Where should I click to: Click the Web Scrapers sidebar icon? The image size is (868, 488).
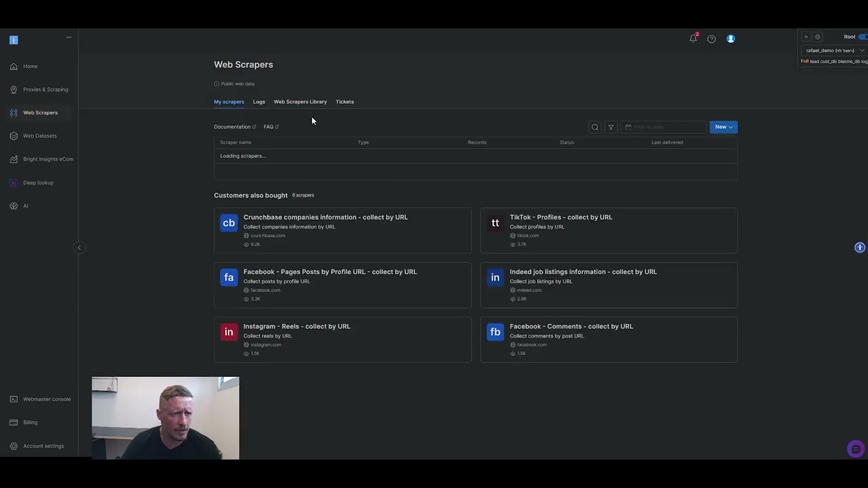(x=14, y=113)
